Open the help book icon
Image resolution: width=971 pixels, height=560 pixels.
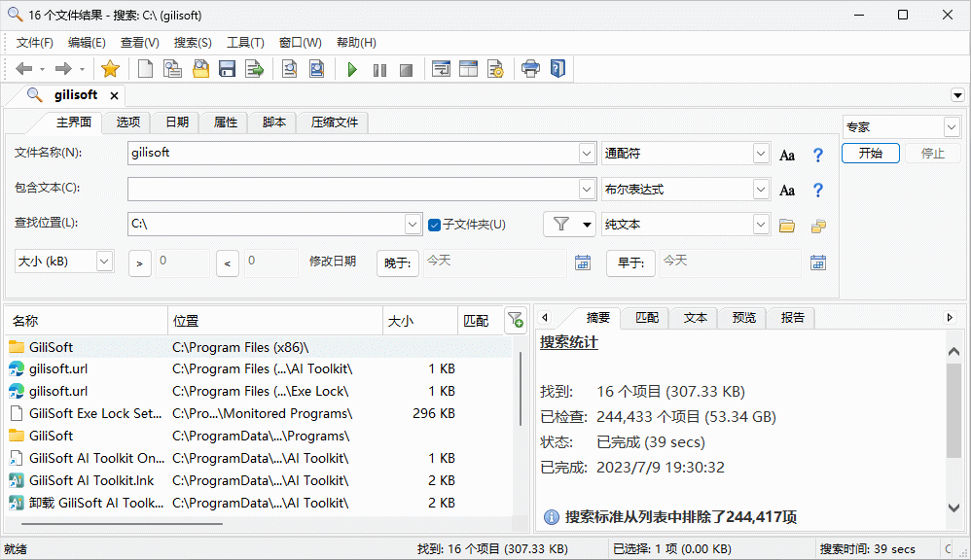[557, 69]
